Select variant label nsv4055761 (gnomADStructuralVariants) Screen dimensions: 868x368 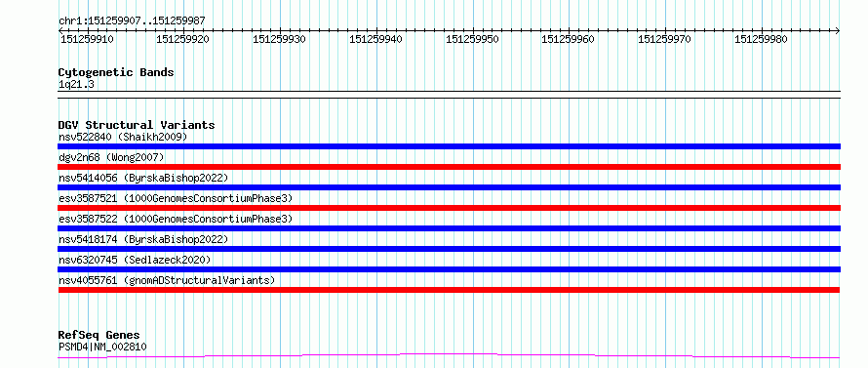tap(167, 280)
